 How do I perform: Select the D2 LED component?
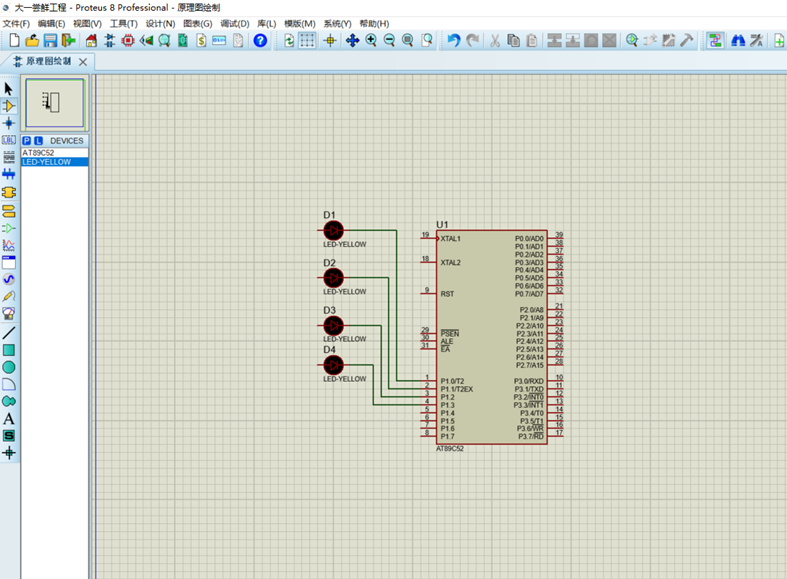pos(333,277)
